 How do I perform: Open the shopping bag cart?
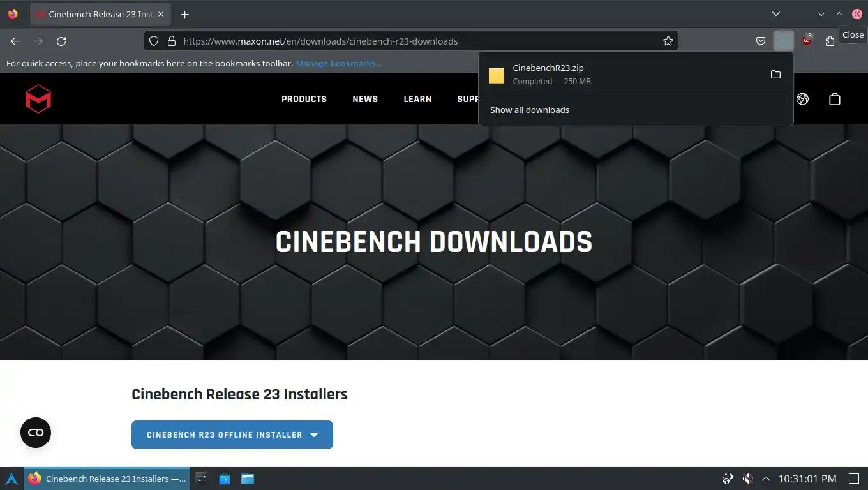(x=835, y=99)
